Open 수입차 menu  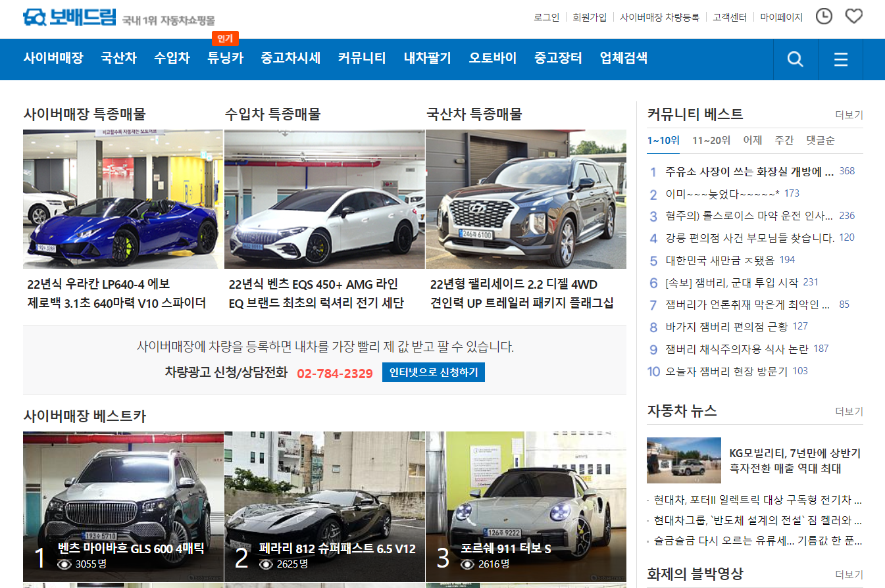[172, 58]
